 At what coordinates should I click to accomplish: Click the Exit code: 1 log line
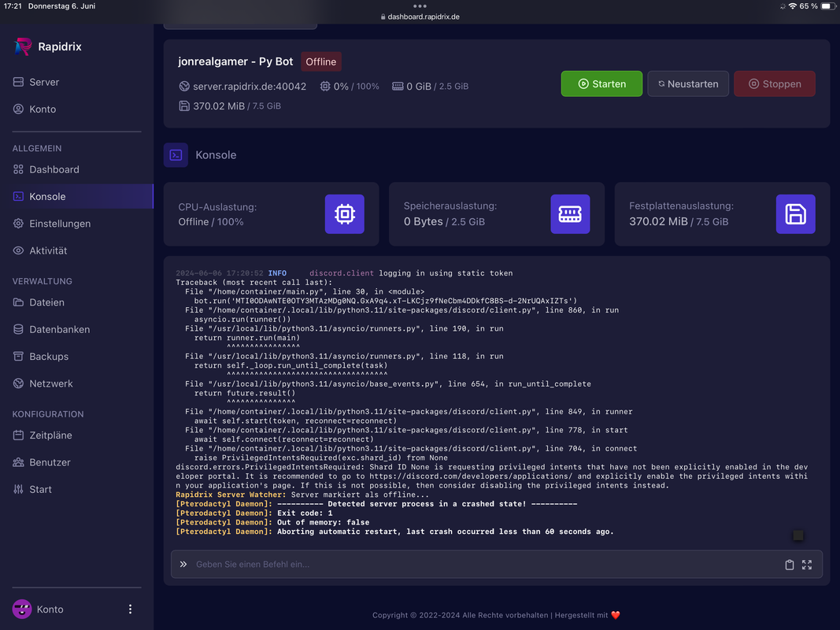tap(254, 513)
